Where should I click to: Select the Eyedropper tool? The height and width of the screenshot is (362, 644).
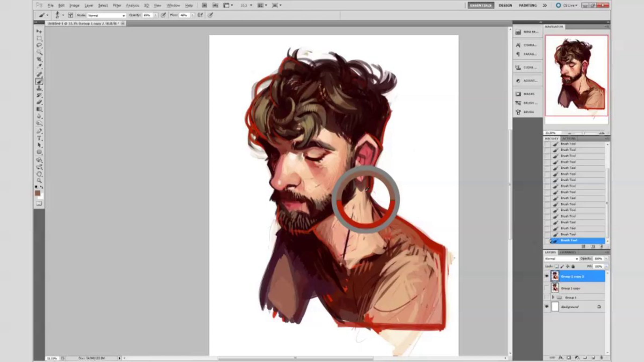pyautogui.click(x=39, y=66)
